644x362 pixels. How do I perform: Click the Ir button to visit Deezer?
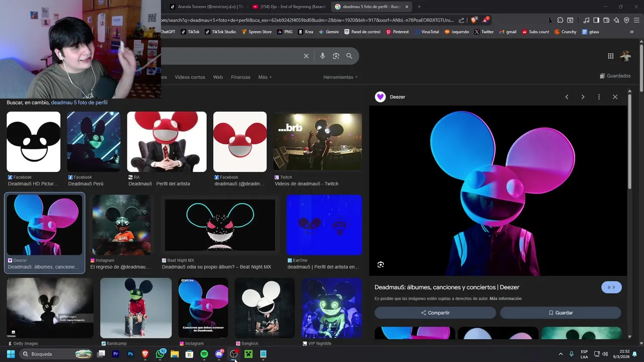(611, 288)
